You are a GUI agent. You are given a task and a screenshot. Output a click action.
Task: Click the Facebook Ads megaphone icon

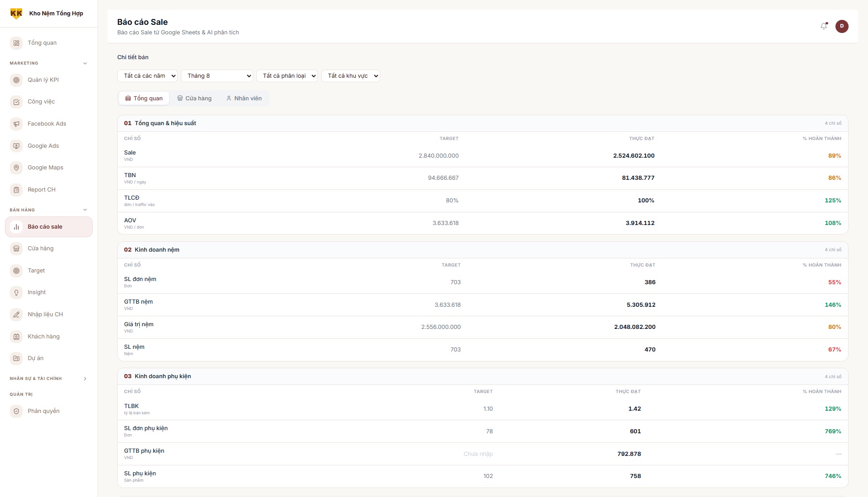(x=16, y=124)
